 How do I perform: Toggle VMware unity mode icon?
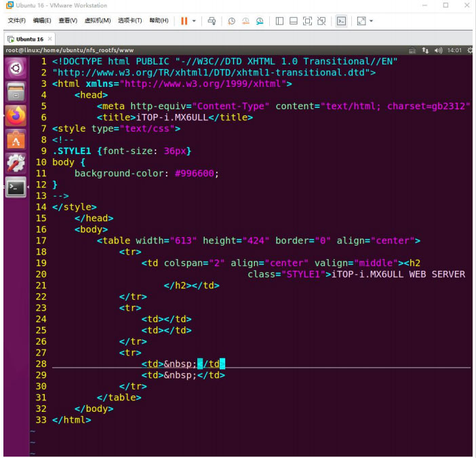[x=321, y=21]
